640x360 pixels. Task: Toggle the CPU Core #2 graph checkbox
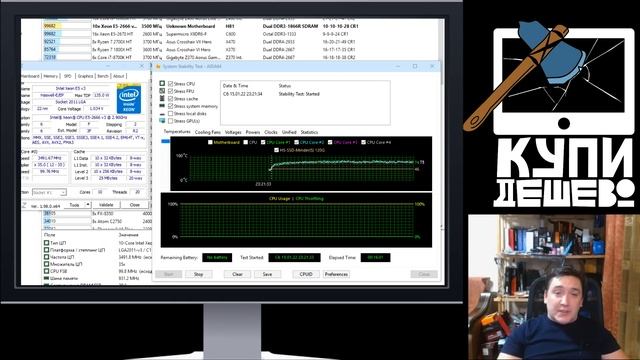(x=296, y=142)
